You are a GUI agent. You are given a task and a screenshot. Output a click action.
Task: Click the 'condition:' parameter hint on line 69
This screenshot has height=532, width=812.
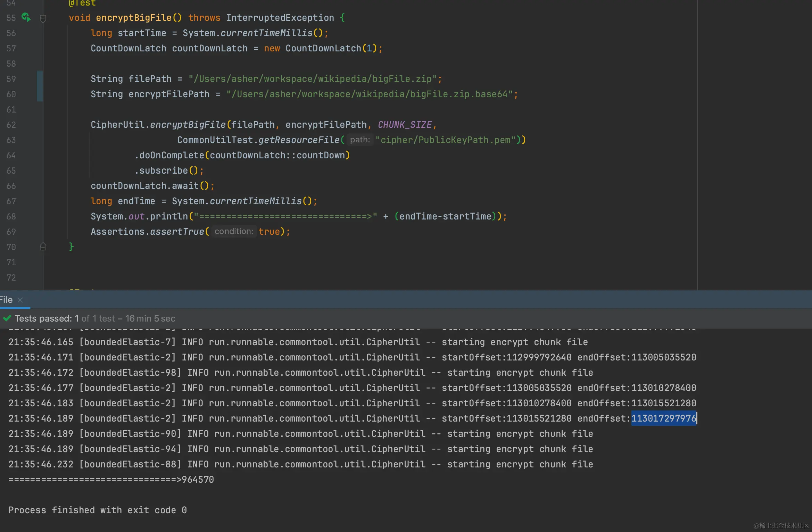pyautogui.click(x=234, y=231)
